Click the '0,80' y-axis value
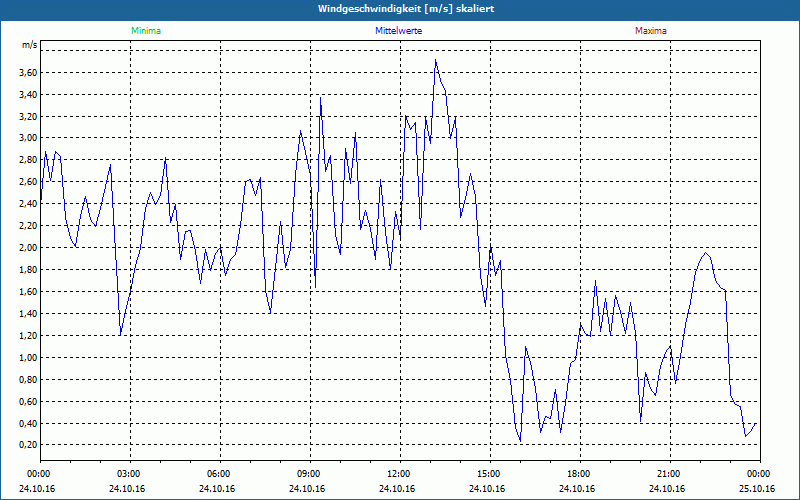 click(x=30, y=379)
